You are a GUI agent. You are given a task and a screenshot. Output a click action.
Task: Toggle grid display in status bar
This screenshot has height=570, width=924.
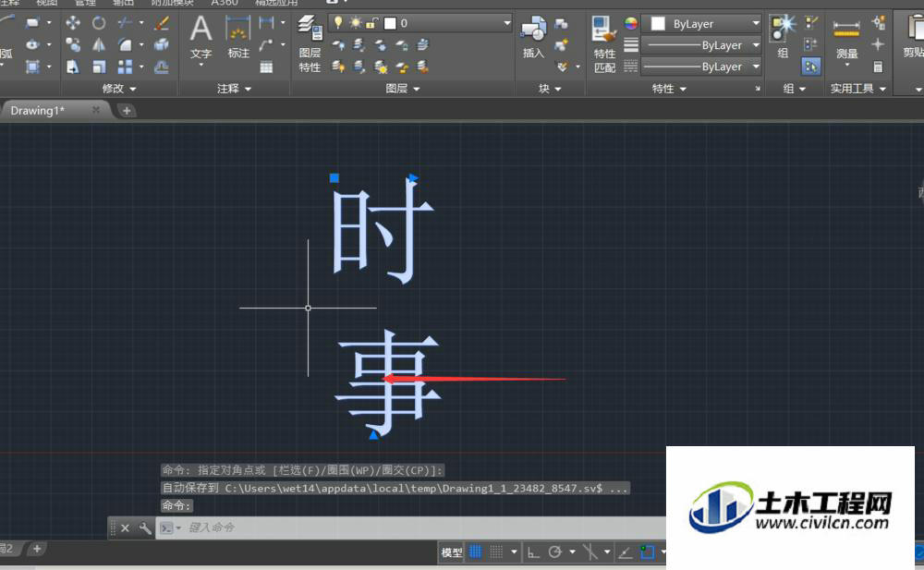coord(475,552)
